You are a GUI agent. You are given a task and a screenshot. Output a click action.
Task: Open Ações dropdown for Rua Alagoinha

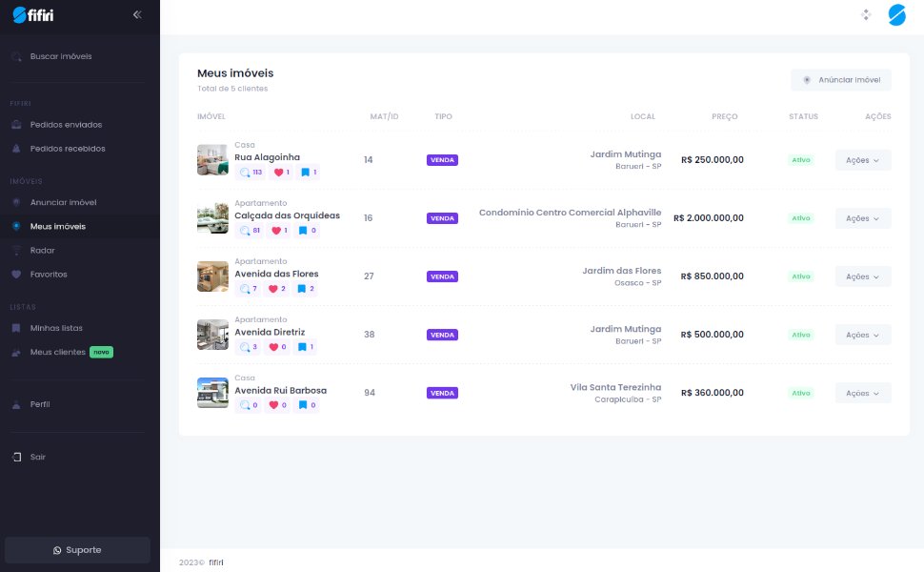coord(863,160)
